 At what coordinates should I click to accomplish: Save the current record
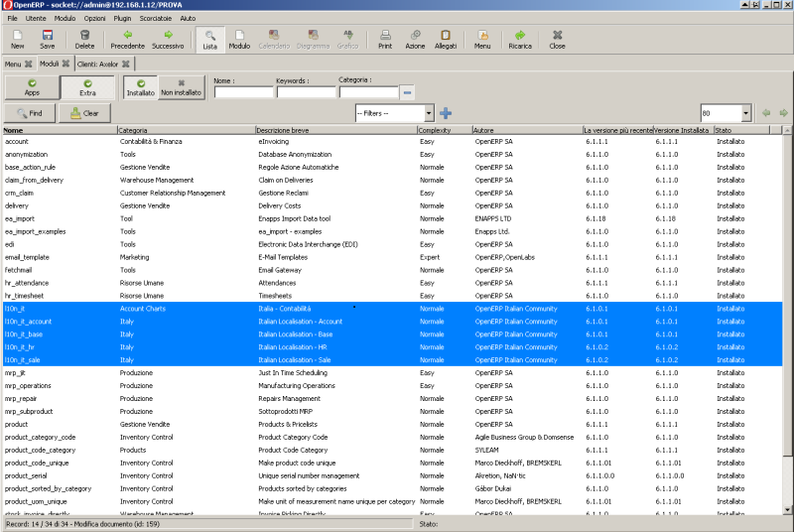coord(47,40)
